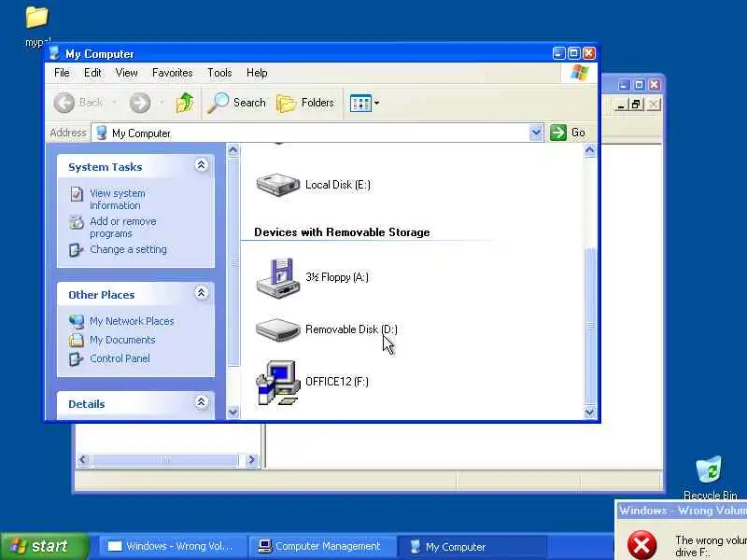Click the Forward arrow button
This screenshot has width=747, height=560.
pyautogui.click(x=140, y=103)
